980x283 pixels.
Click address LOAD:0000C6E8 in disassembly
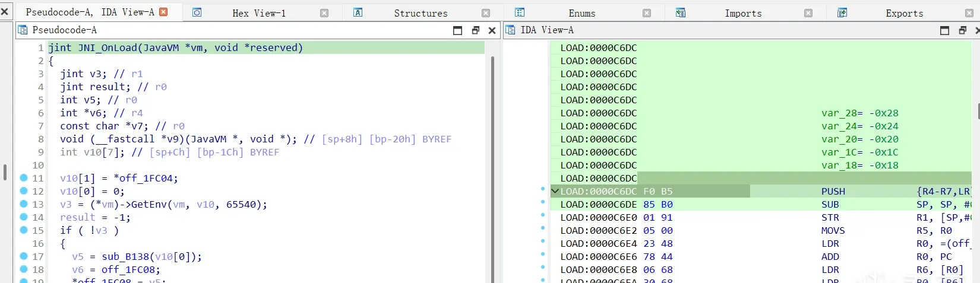point(599,269)
